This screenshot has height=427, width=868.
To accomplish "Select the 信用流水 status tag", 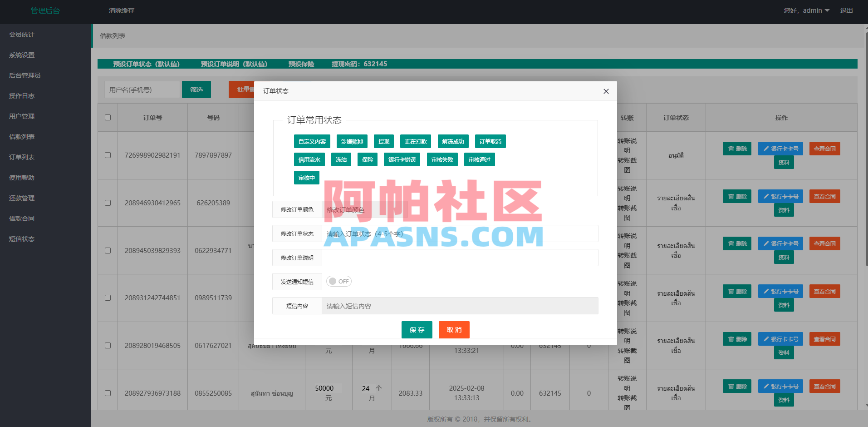I will [309, 159].
